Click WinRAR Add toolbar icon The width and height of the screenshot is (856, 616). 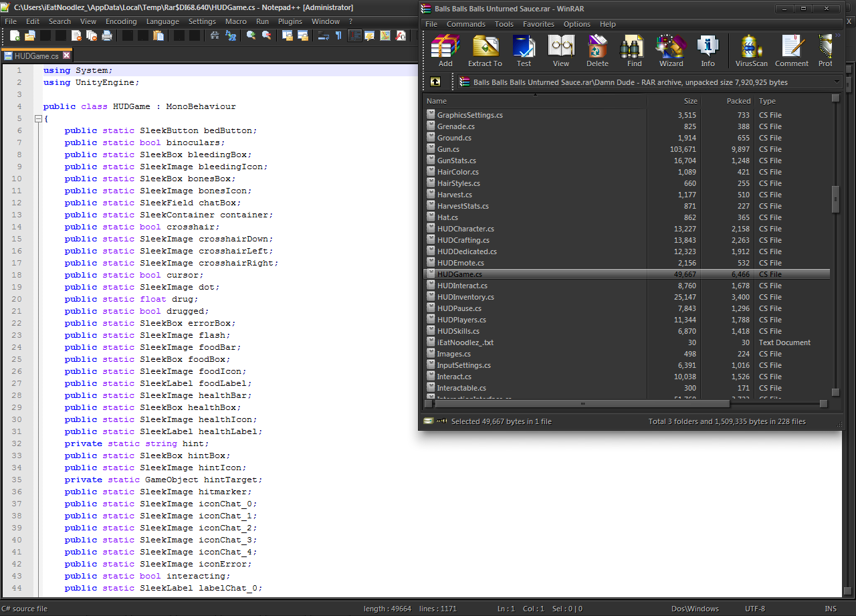coord(445,51)
